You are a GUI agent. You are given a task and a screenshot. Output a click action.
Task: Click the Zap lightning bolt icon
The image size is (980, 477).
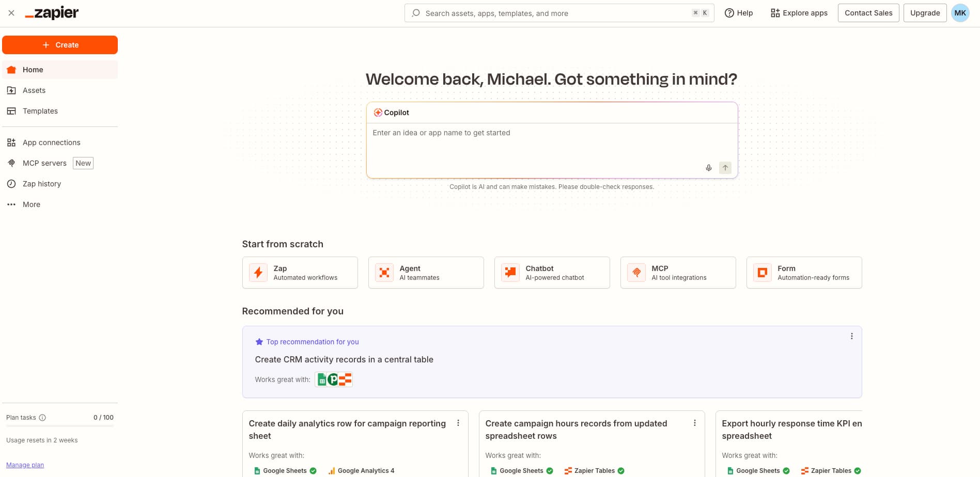pos(258,273)
